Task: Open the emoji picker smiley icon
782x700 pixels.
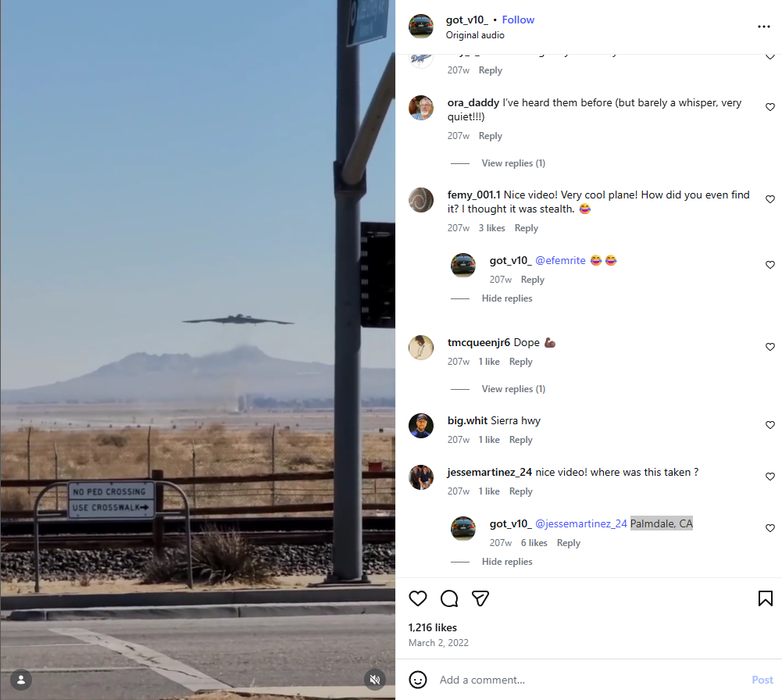Action: tap(418, 680)
